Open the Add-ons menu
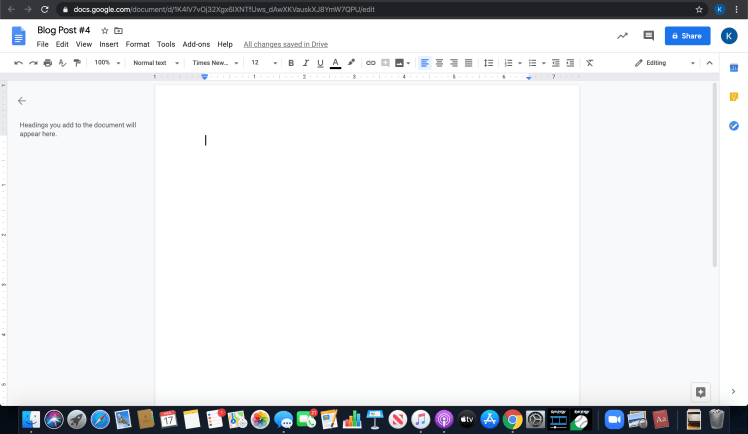This screenshot has height=434, width=748. 196,45
